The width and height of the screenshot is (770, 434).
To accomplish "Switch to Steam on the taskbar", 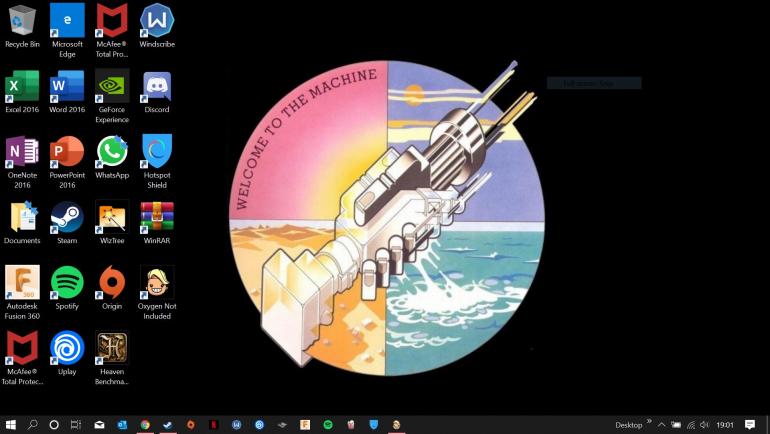I will click(x=168, y=425).
